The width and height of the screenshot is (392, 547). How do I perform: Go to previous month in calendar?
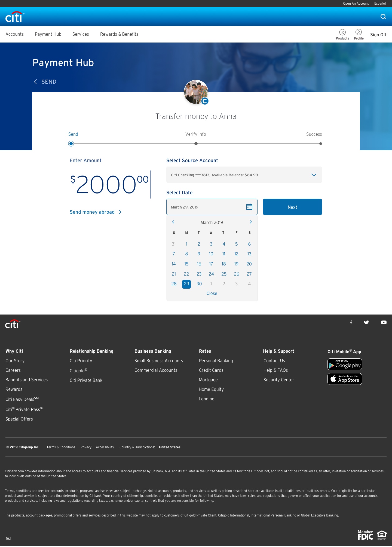pyautogui.click(x=173, y=222)
